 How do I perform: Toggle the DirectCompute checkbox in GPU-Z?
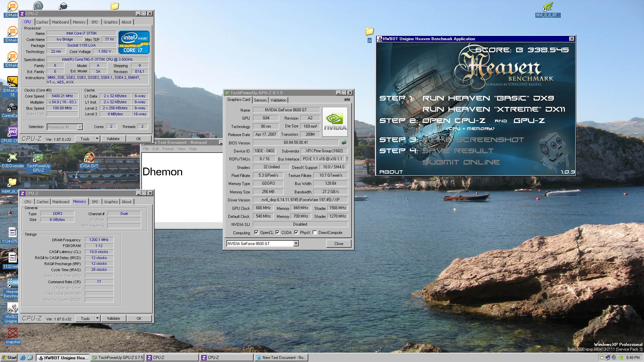tap(315, 233)
